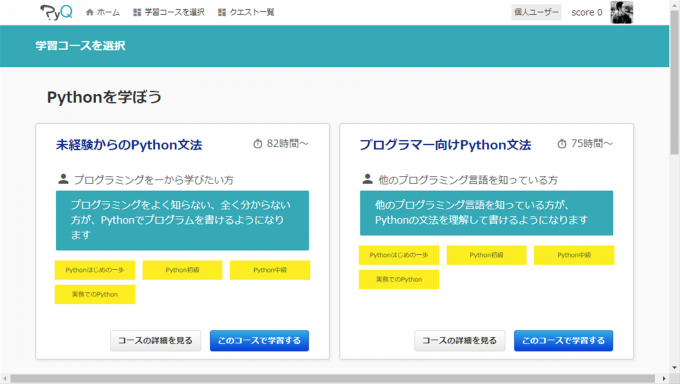Click コースの詳細を見る for 未経験からのPython文法

click(155, 341)
